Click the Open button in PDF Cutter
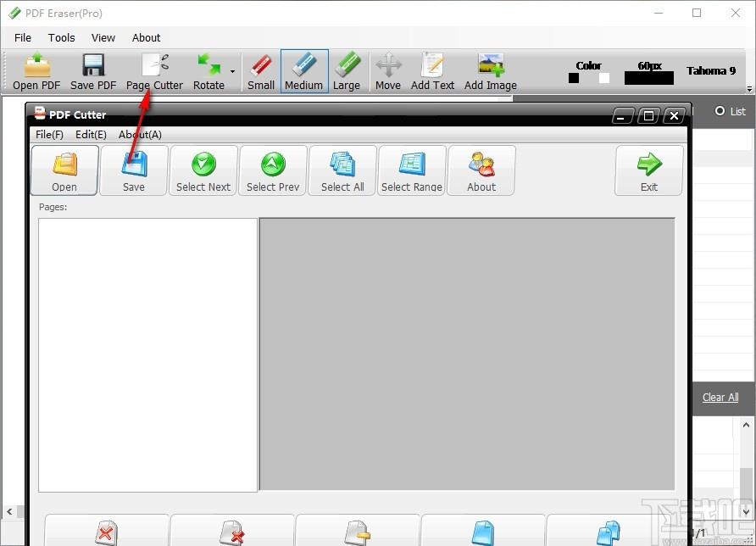The height and width of the screenshot is (546, 756). pos(64,170)
